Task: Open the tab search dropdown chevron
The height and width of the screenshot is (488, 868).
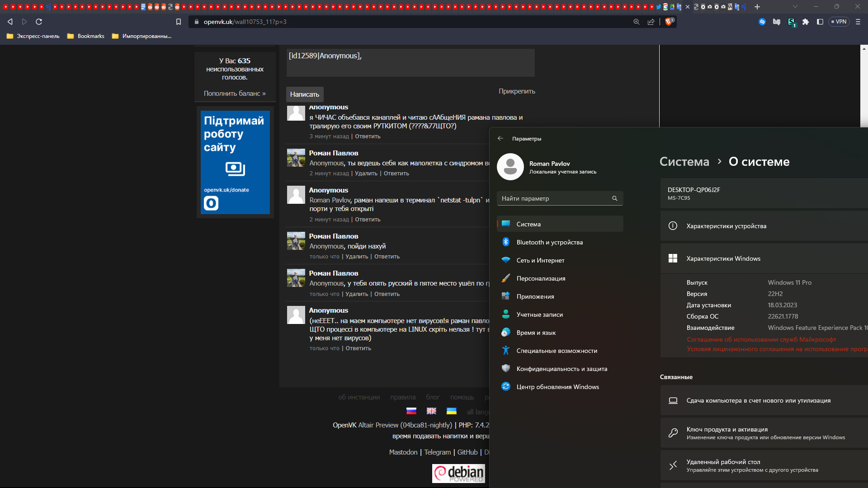Action: coord(795,7)
